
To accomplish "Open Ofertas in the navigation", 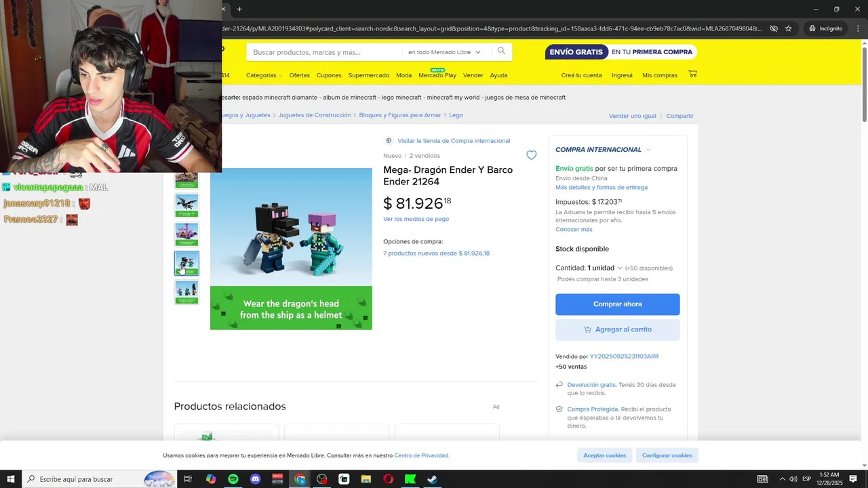I will pos(299,75).
